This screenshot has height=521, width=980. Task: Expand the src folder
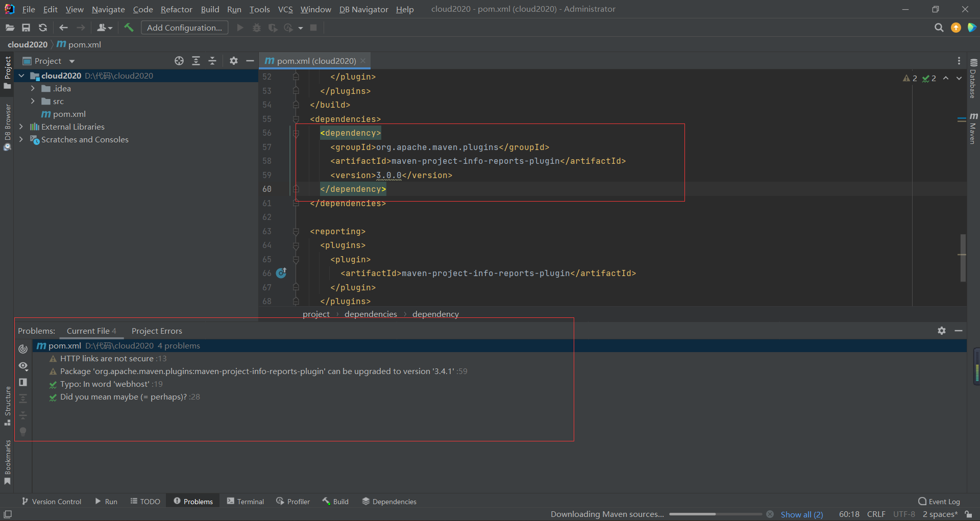(33, 101)
